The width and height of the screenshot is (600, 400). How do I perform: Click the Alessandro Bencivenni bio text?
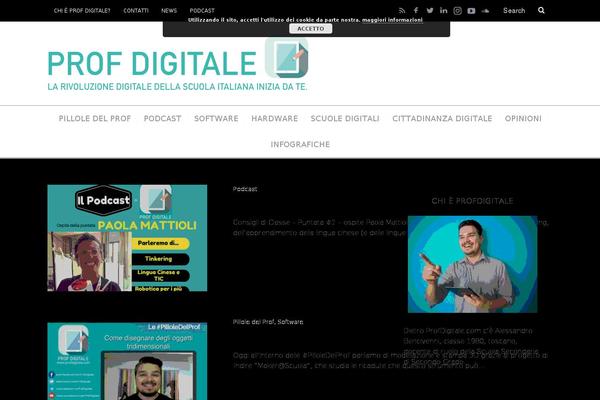[471, 346]
